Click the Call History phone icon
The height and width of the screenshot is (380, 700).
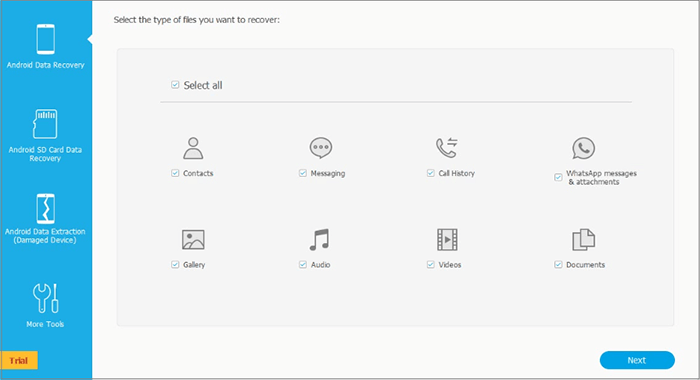click(x=447, y=148)
